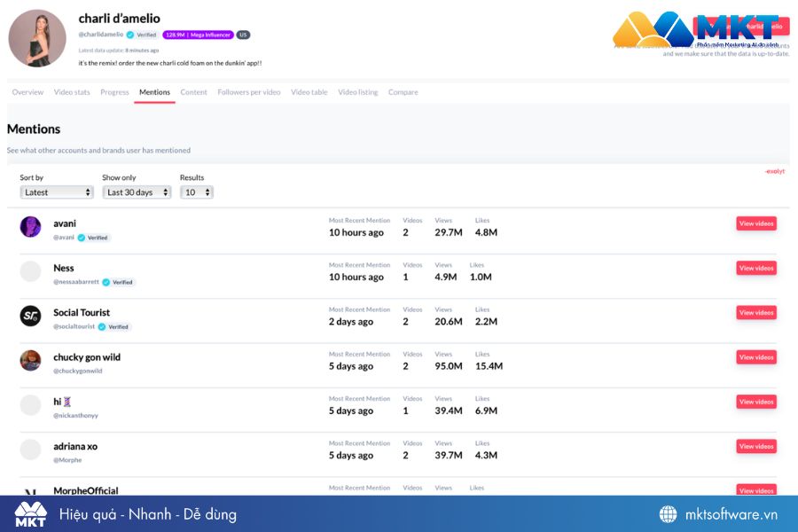Click avani's 29.7M views value

pyautogui.click(x=449, y=232)
